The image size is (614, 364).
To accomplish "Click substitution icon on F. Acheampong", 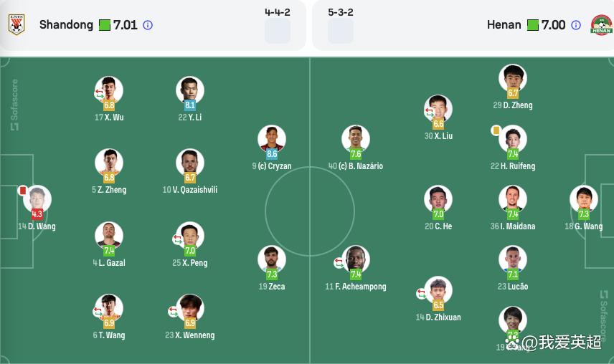I will click(339, 263).
